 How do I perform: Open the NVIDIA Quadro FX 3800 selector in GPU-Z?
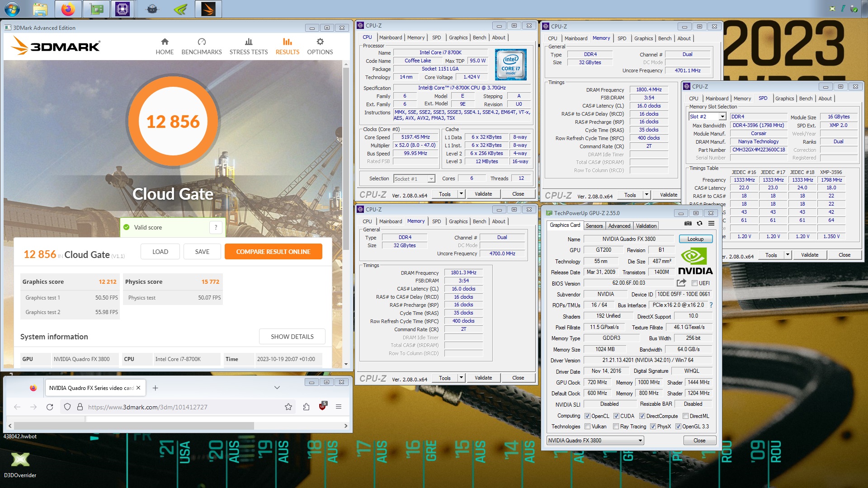click(x=595, y=441)
